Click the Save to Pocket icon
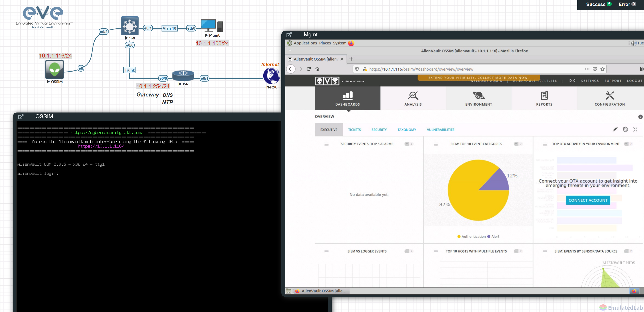 click(595, 69)
